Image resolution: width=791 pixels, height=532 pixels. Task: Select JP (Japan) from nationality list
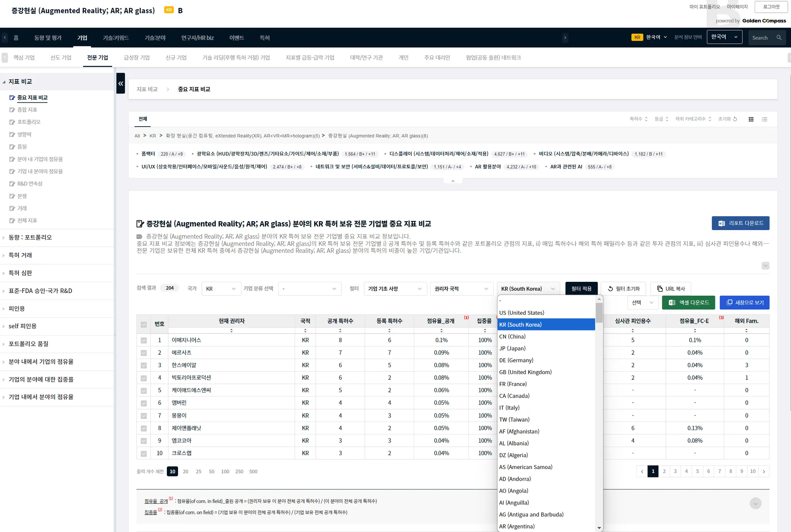pyautogui.click(x=512, y=349)
